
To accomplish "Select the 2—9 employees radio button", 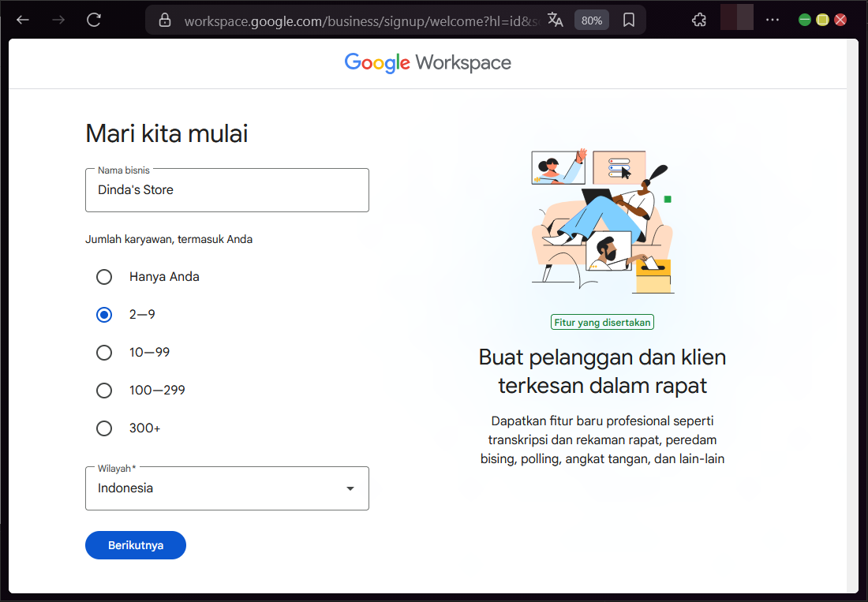I will point(104,315).
